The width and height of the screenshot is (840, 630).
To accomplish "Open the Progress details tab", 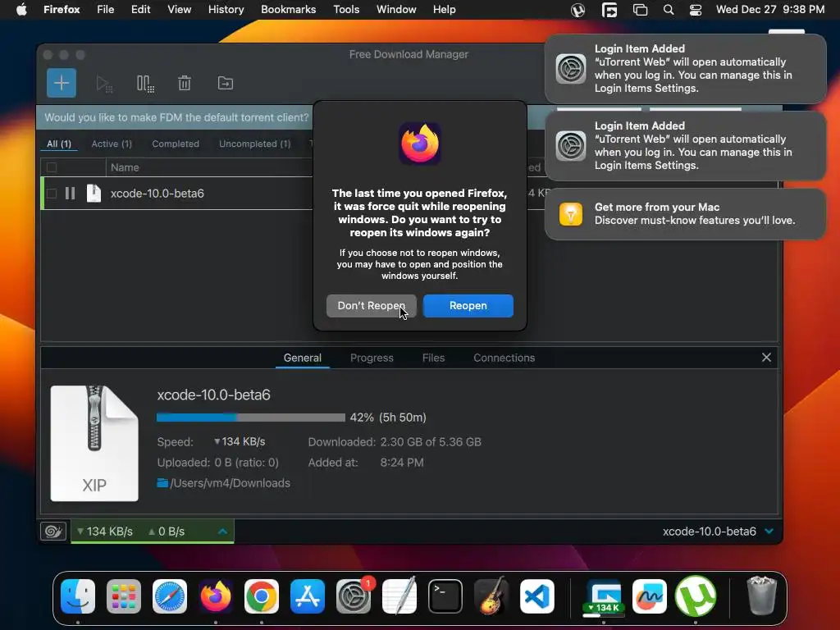I will [372, 358].
